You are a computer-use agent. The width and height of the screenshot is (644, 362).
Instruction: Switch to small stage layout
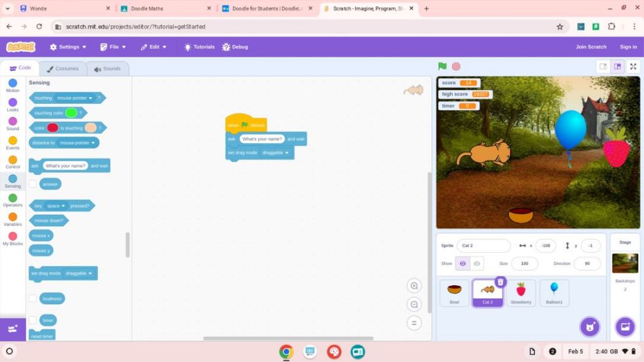click(603, 66)
